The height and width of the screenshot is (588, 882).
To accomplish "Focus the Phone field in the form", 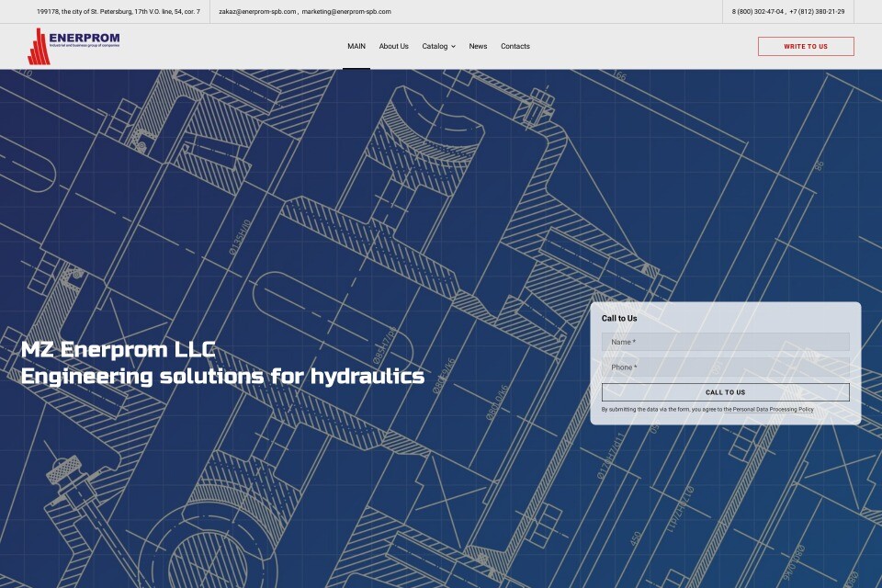I will click(x=725, y=367).
